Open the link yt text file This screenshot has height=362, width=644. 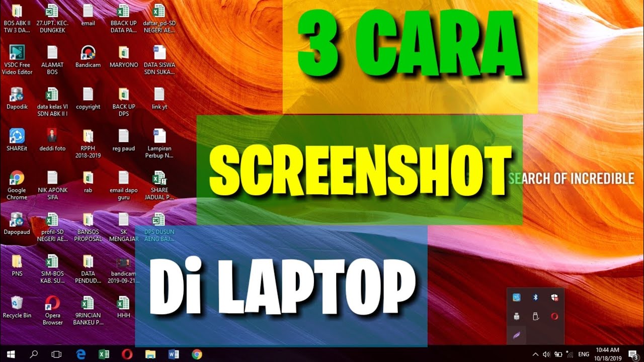click(159, 99)
